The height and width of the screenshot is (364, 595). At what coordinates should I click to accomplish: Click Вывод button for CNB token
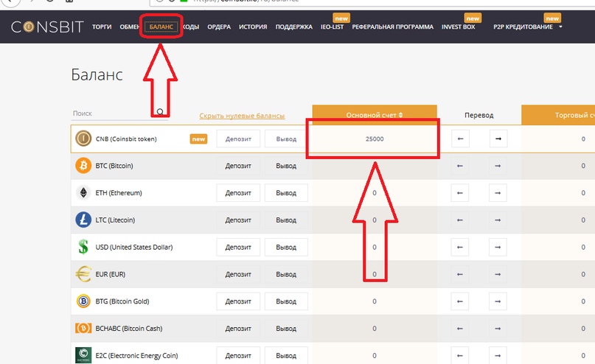click(x=286, y=139)
